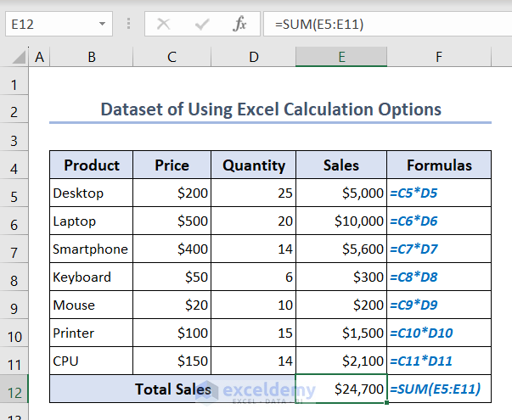Click the Name Box showing E12
The height and width of the screenshot is (420, 512).
tap(51, 24)
